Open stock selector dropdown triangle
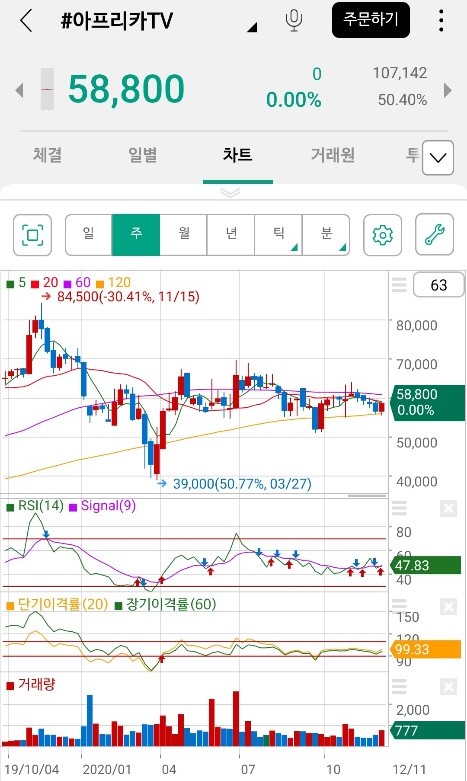The height and width of the screenshot is (781, 467). (252, 27)
